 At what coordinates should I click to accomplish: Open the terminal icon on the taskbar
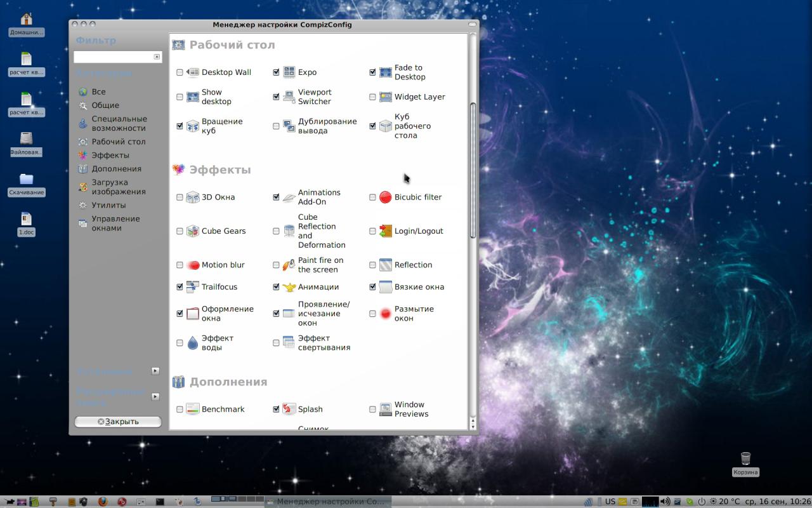(x=160, y=502)
